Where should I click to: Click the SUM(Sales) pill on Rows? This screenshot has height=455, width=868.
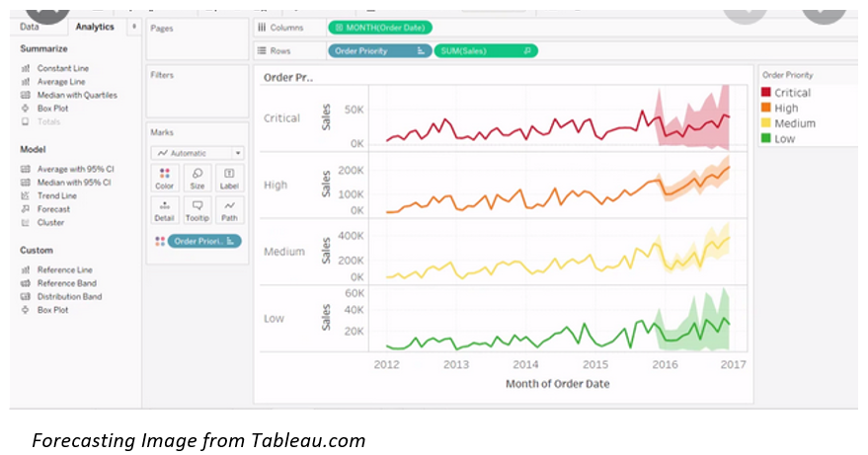485,50
